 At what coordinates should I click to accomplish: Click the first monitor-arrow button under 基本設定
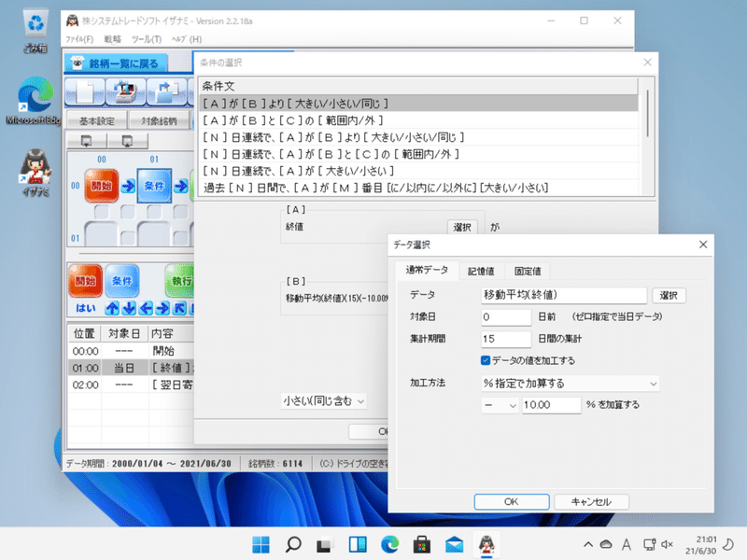tap(87, 141)
